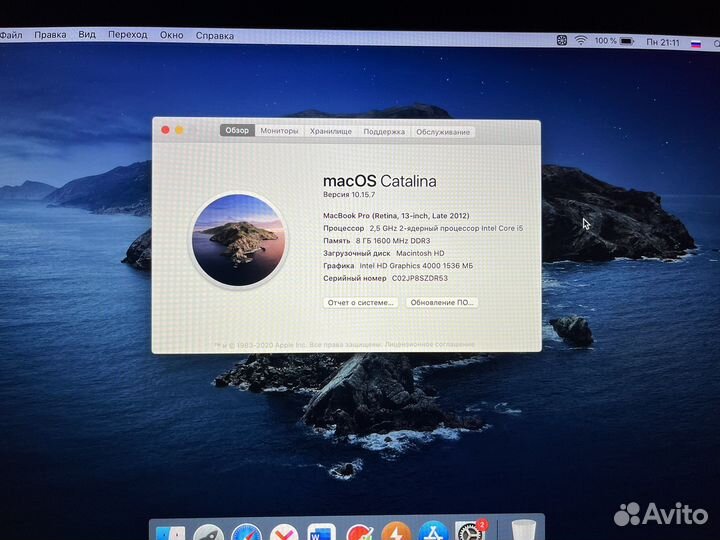The height and width of the screenshot is (540, 720).
Task: Launch Launchpad rocket icon in Dock
Action: pos(208,533)
